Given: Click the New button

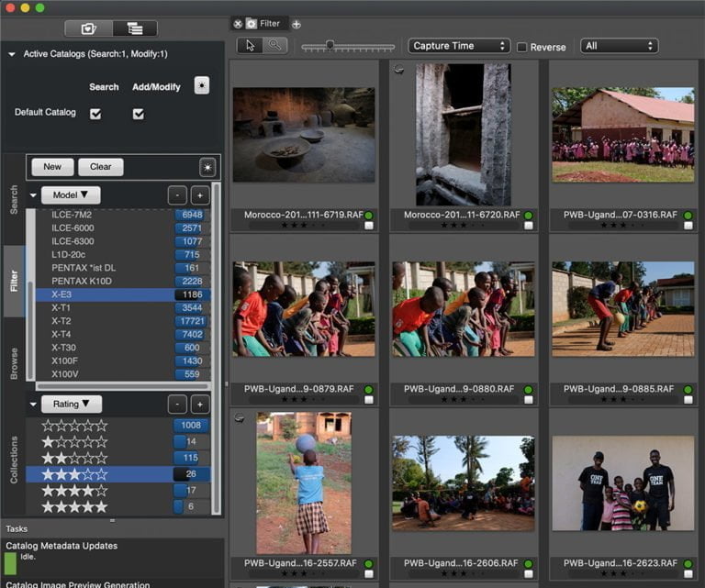Looking at the screenshot, I should pyautogui.click(x=52, y=167).
